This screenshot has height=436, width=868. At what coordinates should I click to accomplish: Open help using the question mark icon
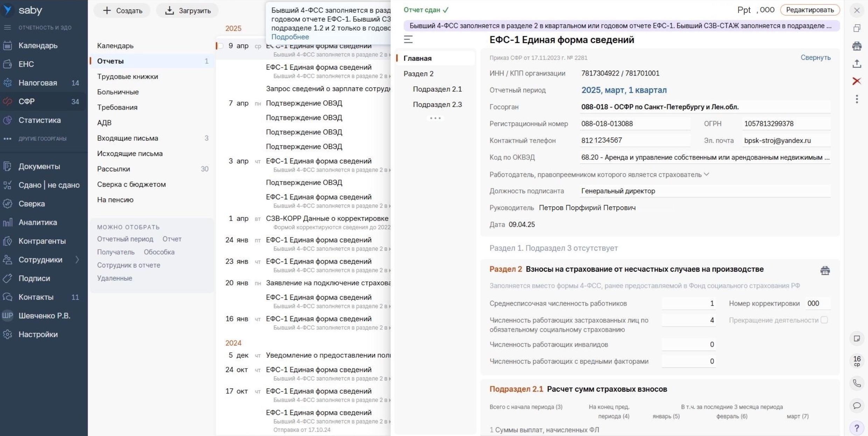857,428
